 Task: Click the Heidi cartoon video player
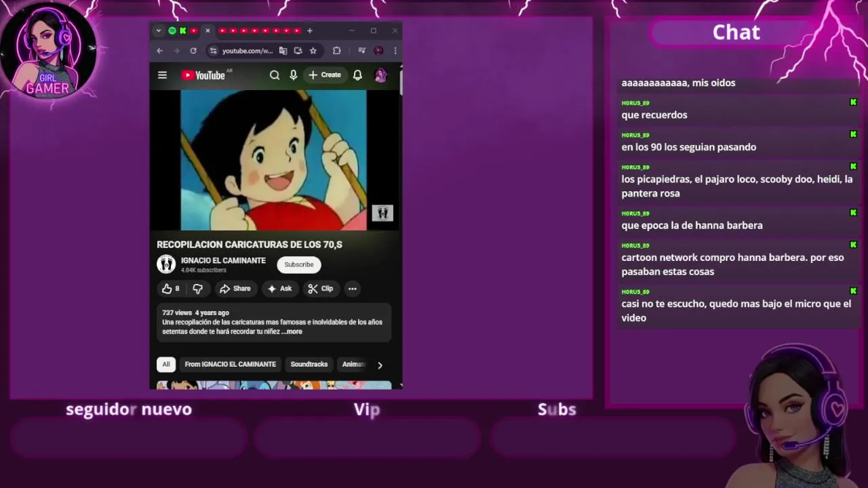[273, 161]
